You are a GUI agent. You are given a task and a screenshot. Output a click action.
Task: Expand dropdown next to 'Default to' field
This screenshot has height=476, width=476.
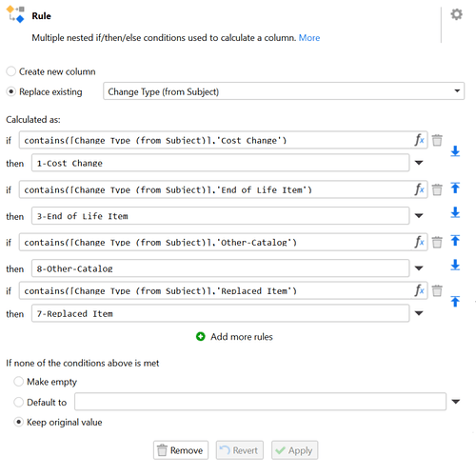(456, 402)
